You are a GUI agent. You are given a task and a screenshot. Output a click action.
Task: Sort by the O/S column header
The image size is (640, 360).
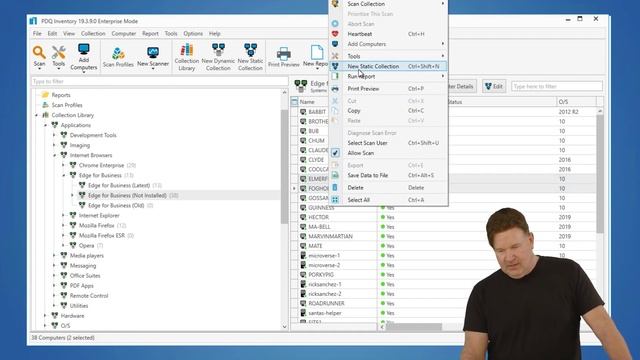(x=576, y=102)
